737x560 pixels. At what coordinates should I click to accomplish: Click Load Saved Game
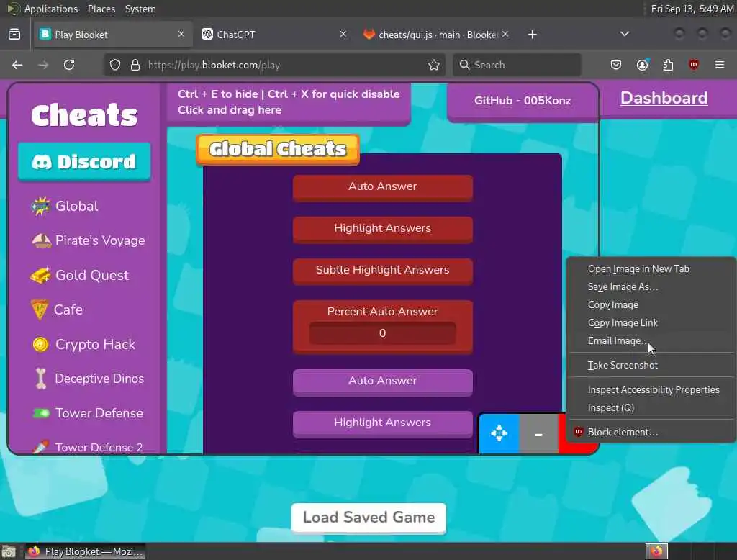pos(368,518)
